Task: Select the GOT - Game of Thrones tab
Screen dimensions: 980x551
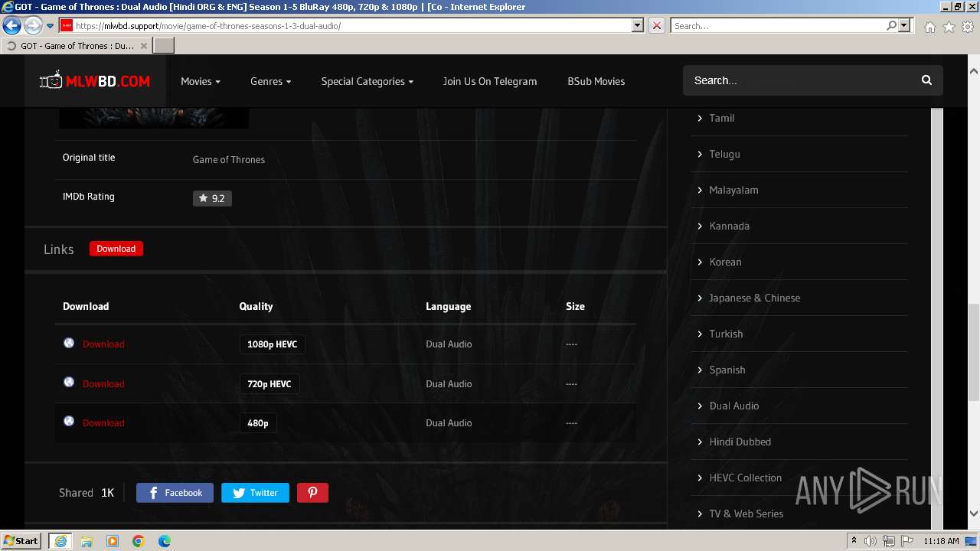Action: tap(77, 46)
